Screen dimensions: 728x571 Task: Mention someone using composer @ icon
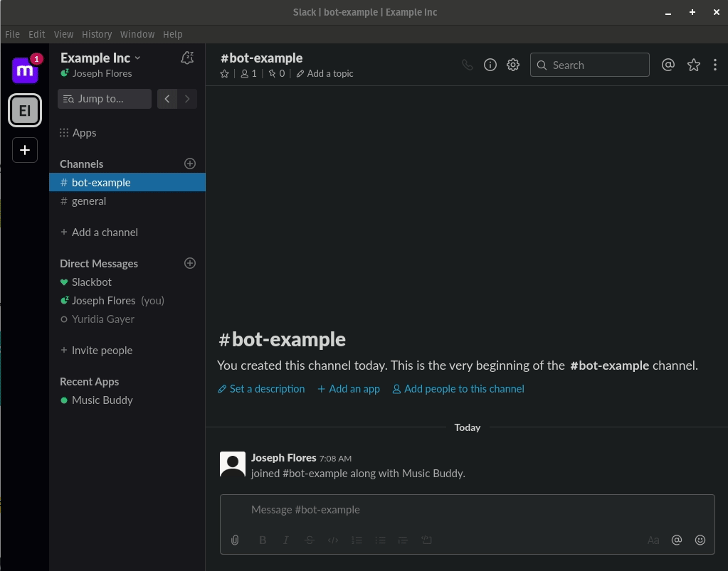(x=677, y=540)
